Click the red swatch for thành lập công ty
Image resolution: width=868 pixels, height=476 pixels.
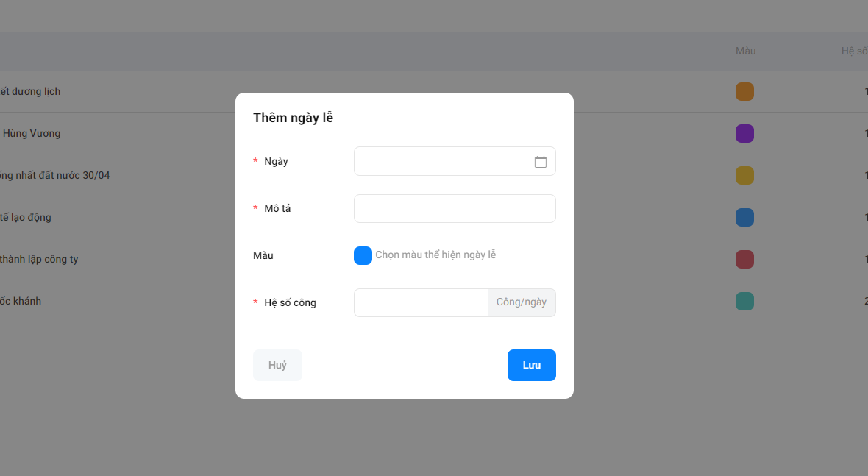pyautogui.click(x=744, y=260)
